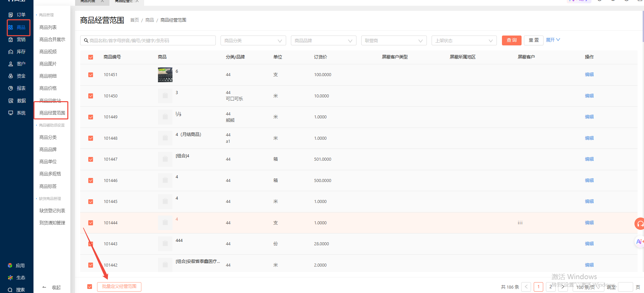Go to 商品分类 in the submenu
644x293 pixels.
coord(48,137)
